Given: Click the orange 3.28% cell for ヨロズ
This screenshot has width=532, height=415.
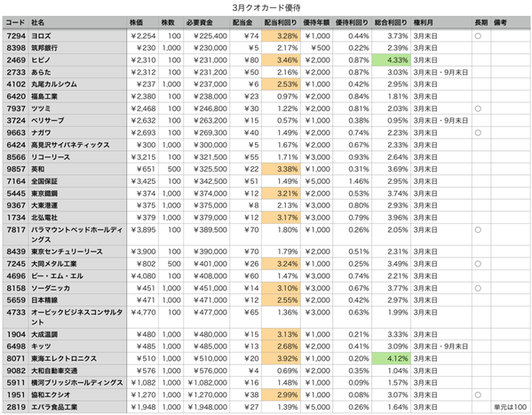Looking at the screenshot, I should coord(281,36).
